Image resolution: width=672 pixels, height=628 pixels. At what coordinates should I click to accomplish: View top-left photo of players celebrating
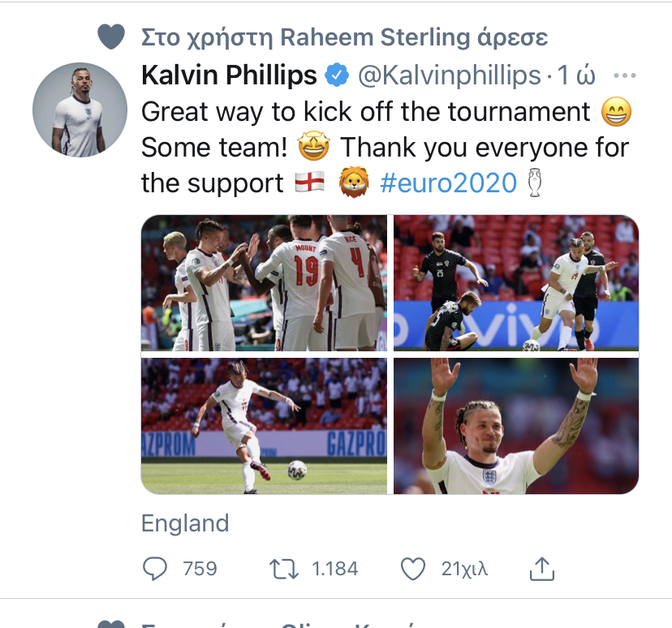(x=265, y=283)
